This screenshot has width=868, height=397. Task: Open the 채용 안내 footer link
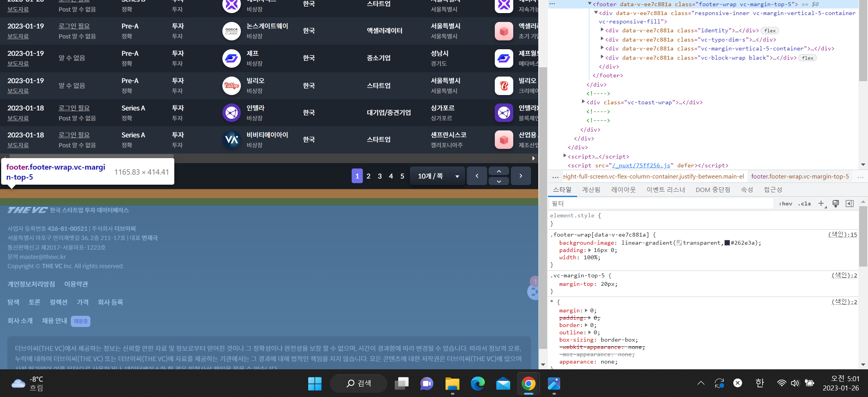[54, 320]
